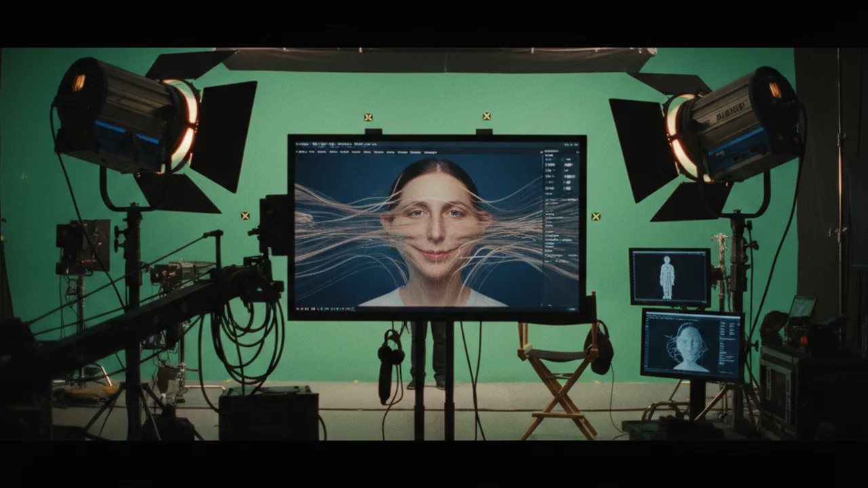
Task: Click the small icon at the right panel's bottom-left
Action: (542, 303)
